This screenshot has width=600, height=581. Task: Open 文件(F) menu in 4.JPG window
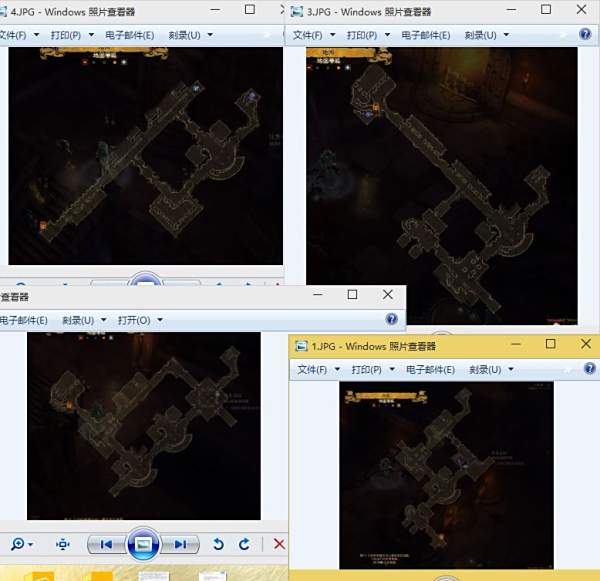coord(18,35)
